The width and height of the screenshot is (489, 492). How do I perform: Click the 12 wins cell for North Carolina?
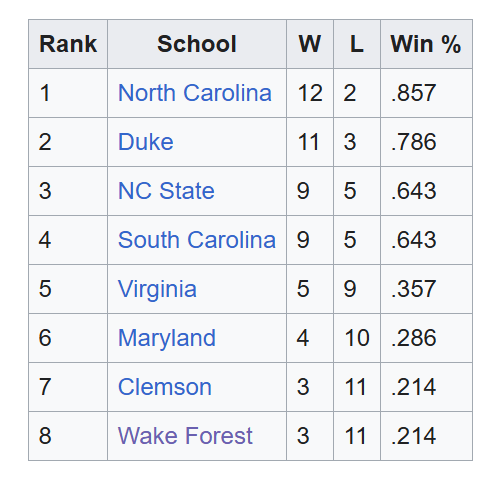pos(310,93)
